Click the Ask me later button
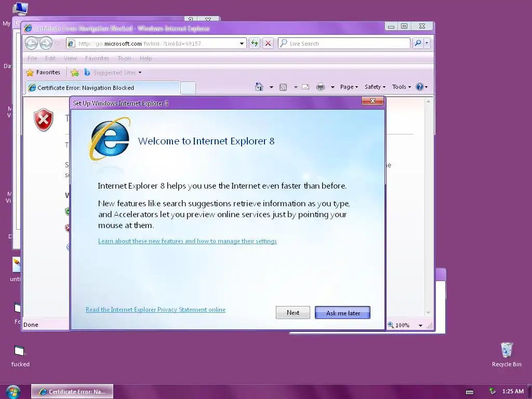This screenshot has width=532, height=399. pyautogui.click(x=343, y=313)
